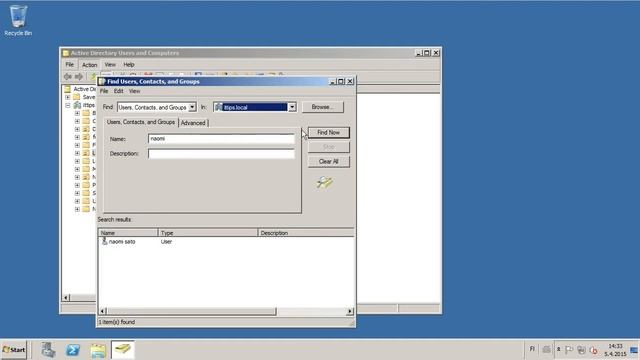Screen dimensions: 640x360
Task: Minimize the Find Users dialog
Action: [333, 81]
